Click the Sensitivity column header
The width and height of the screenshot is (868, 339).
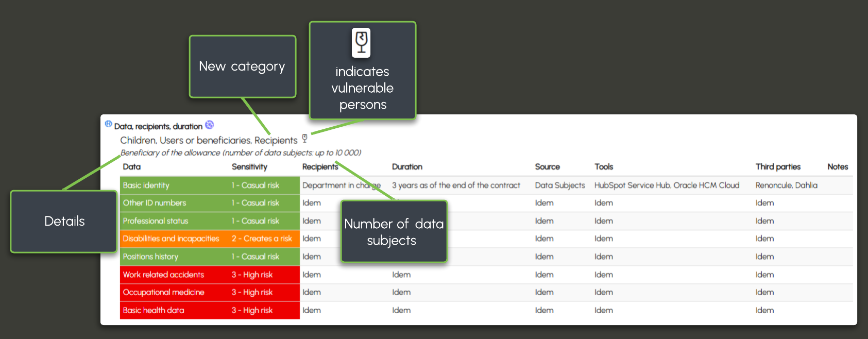click(x=249, y=167)
